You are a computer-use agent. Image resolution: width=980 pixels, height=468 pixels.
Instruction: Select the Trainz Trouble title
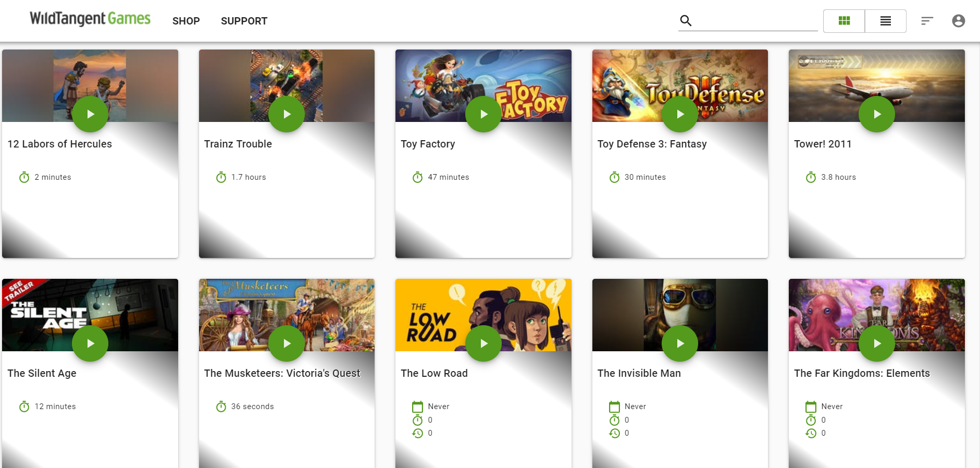[238, 144]
